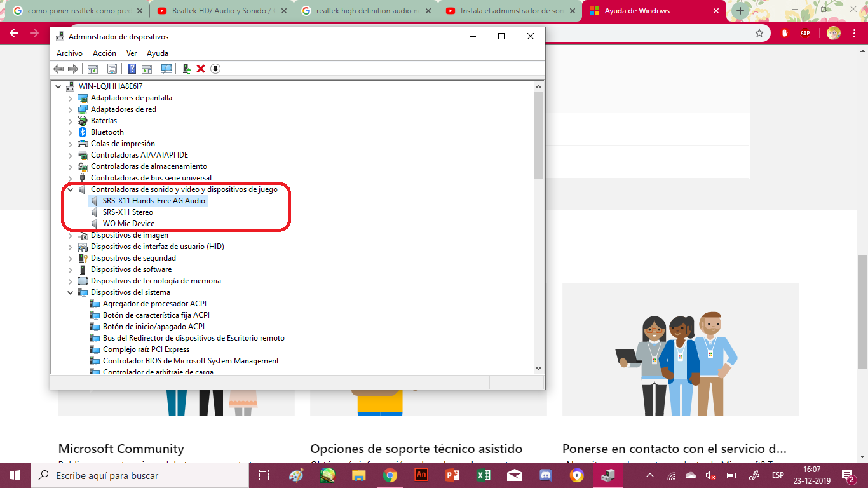The height and width of the screenshot is (488, 868).
Task: Show hidden system tray icons
Action: 650,475
